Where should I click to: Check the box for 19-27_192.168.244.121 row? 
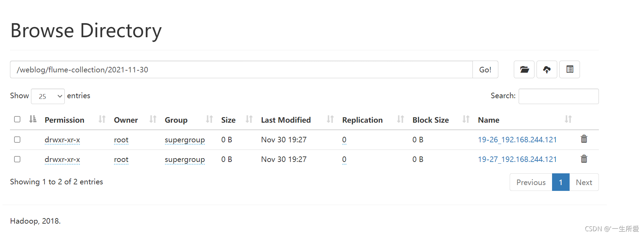(x=17, y=159)
